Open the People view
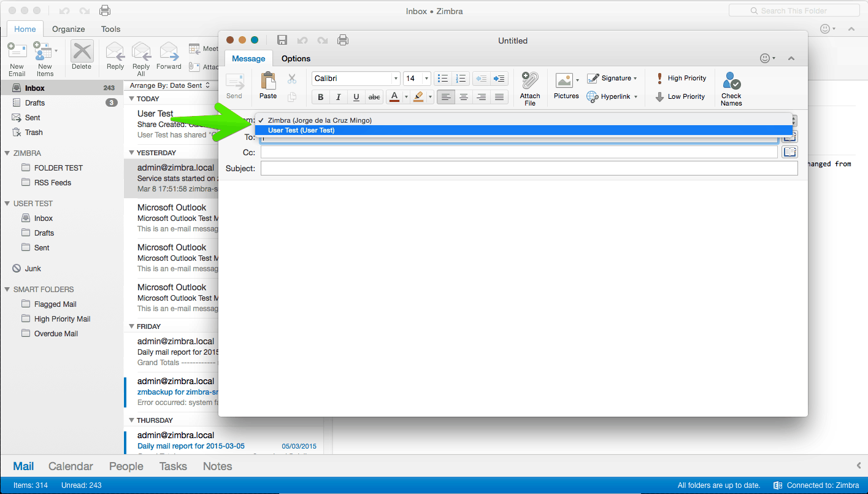 click(x=126, y=466)
